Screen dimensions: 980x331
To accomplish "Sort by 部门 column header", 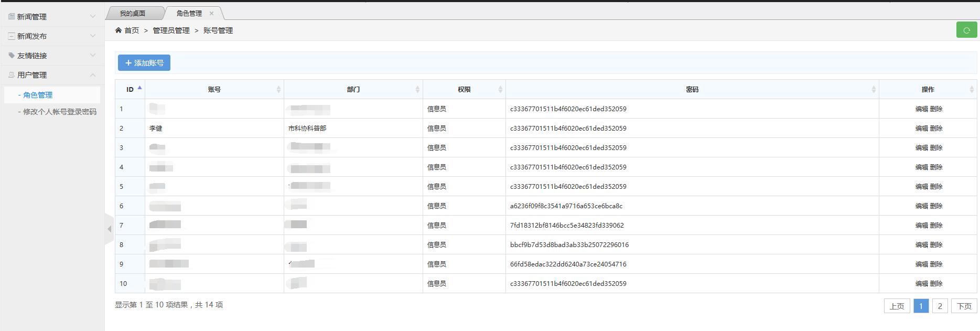I will (353, 90).
